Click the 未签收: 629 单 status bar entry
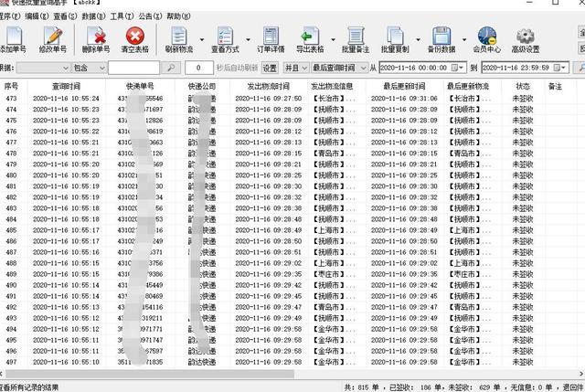 (473, 387)
